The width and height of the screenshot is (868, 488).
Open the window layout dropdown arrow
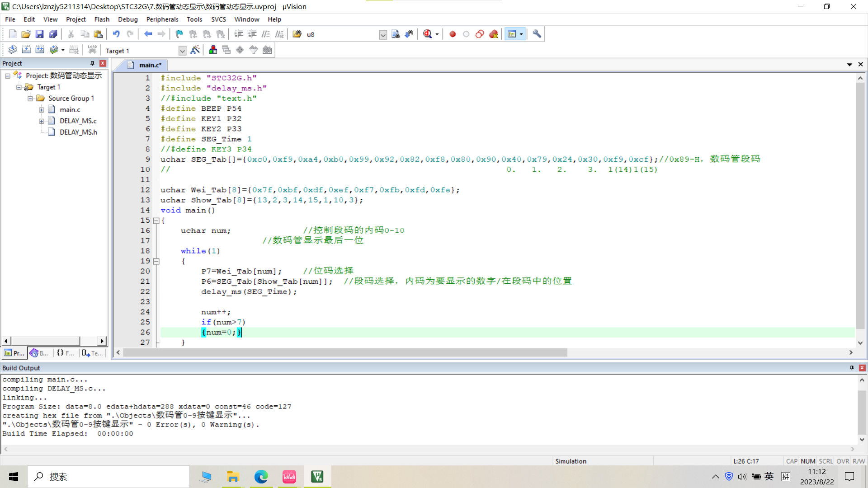tap(521, 34)
